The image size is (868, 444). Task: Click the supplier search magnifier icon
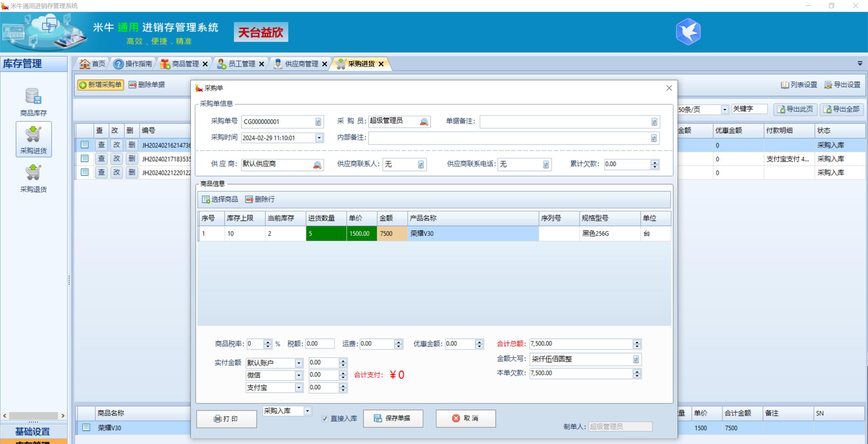(x=318, y=165)
